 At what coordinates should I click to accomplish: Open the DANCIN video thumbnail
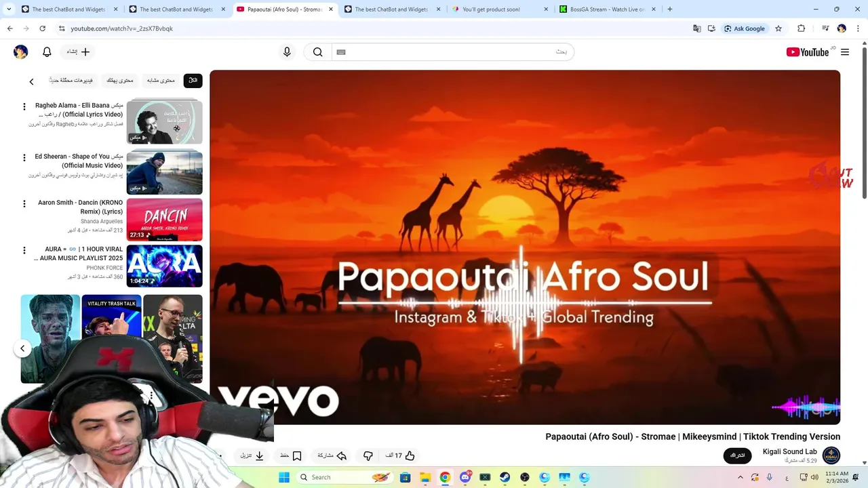pos(164,220)
